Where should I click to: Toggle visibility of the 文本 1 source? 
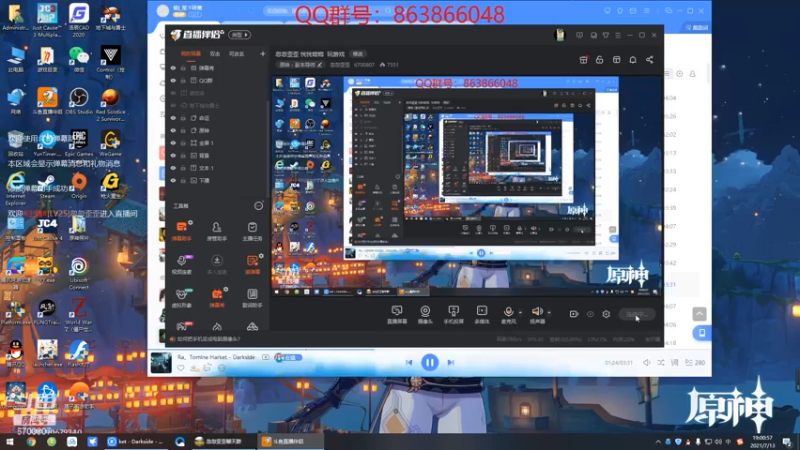point(173,168)
